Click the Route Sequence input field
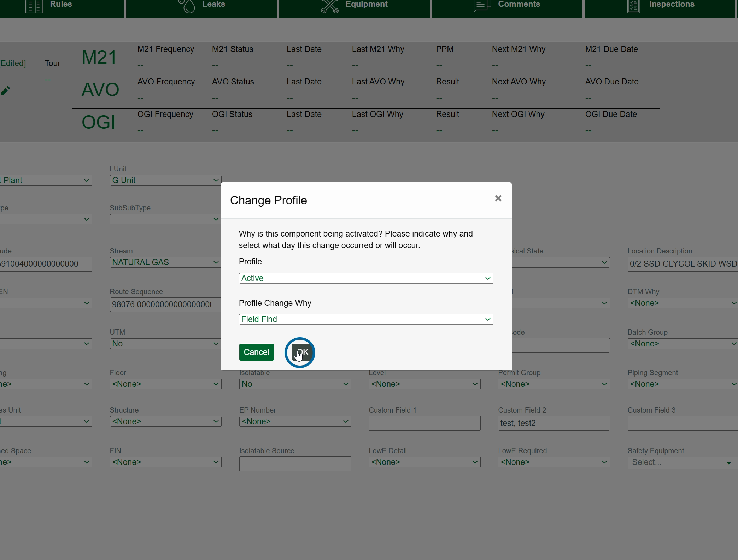Image resolution: width=738 pixels, height=560 pixels. (165, 304)
